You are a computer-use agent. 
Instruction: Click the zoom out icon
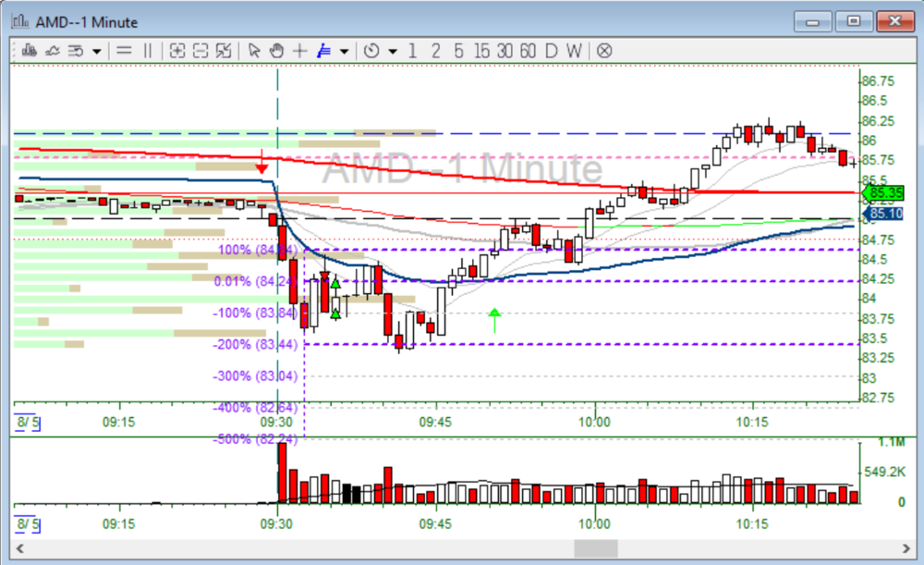[200, 51]
